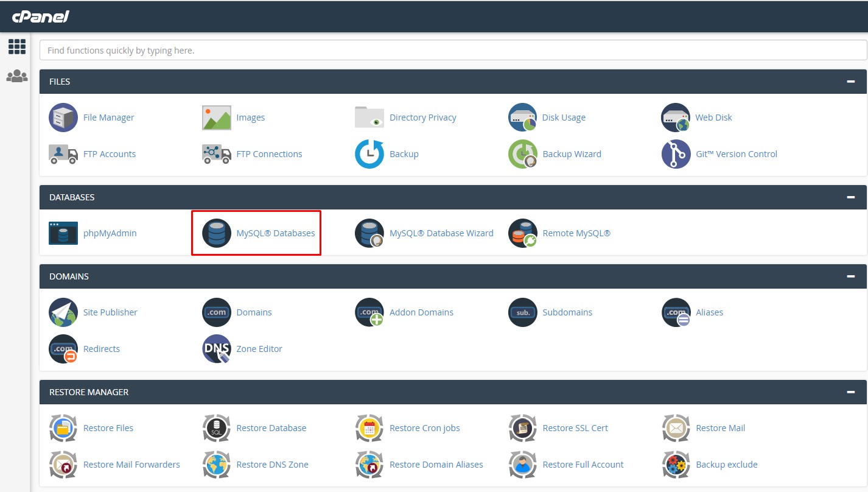Click the Remote MySQL icon
Screen dimensions: 868x492
523,233
